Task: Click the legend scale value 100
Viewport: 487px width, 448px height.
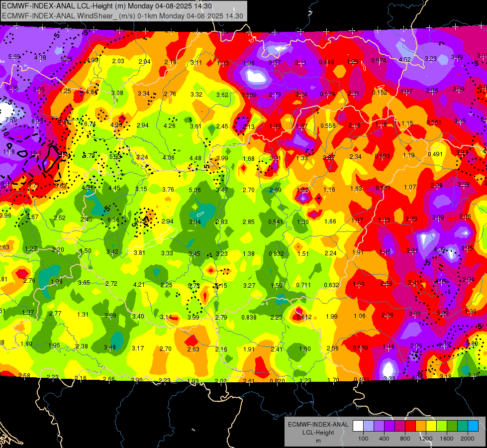Action: [x=363, y=439]
